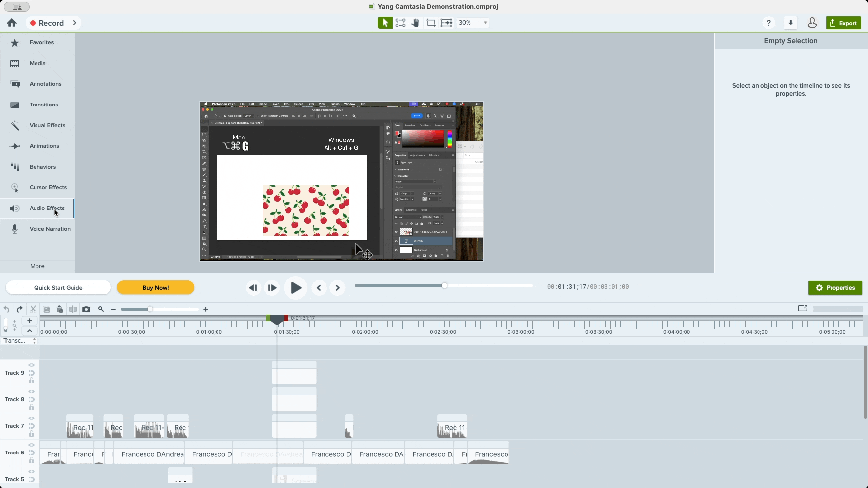The width and height of the screenshot is (868, 488).
Task: Select the Crop tool in canvas toolbar
Action: (x=431, y=23)
